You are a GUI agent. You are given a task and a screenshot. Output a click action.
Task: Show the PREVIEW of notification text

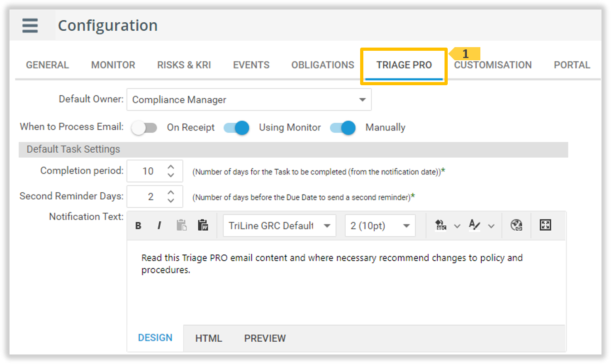pos(265,338)
